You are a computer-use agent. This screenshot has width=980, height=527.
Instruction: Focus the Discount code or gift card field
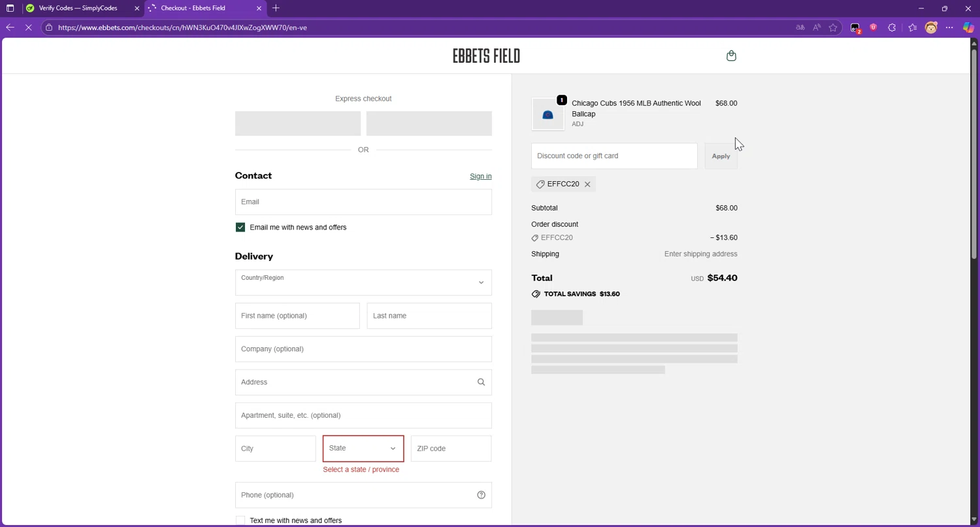pyautogui.click(x=614, y=156)
